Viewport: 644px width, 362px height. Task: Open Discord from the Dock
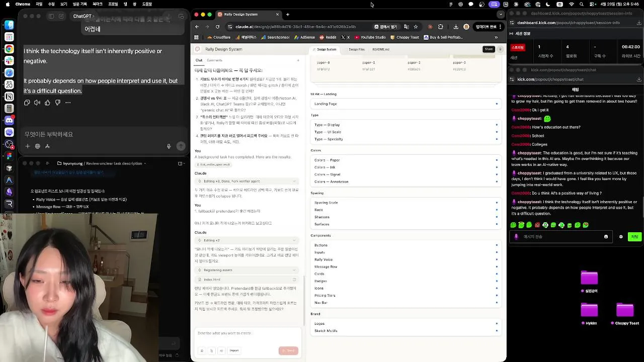pos(9,120)
